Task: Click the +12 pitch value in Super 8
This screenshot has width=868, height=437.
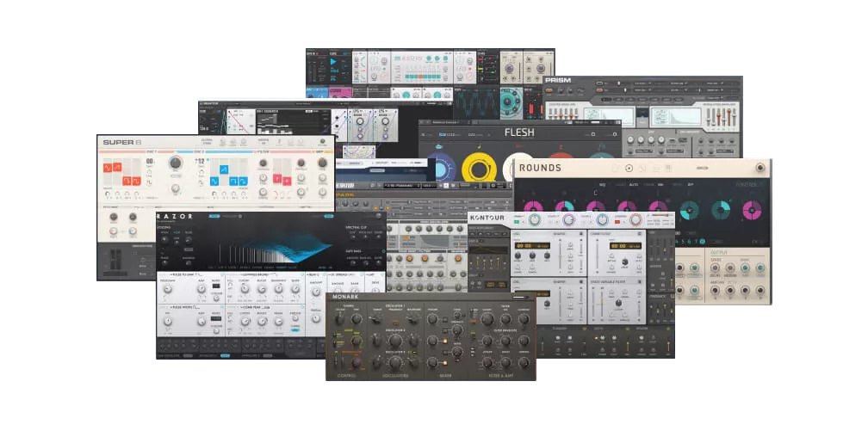Action: (x=200, y=162)
